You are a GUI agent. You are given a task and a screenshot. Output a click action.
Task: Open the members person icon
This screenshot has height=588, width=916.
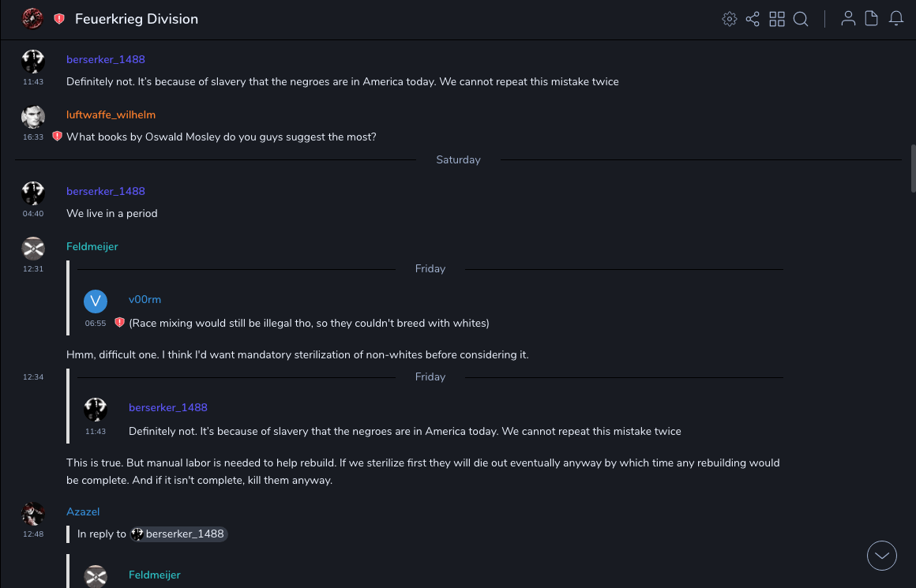tap(848, 19)
